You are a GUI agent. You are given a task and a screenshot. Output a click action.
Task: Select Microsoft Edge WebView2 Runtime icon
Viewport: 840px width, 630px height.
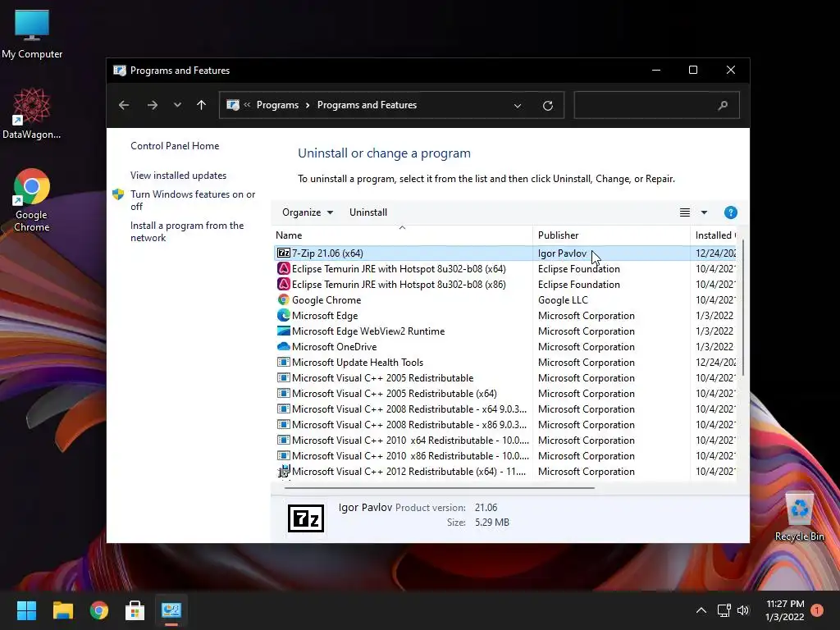(x=283, y=331)
